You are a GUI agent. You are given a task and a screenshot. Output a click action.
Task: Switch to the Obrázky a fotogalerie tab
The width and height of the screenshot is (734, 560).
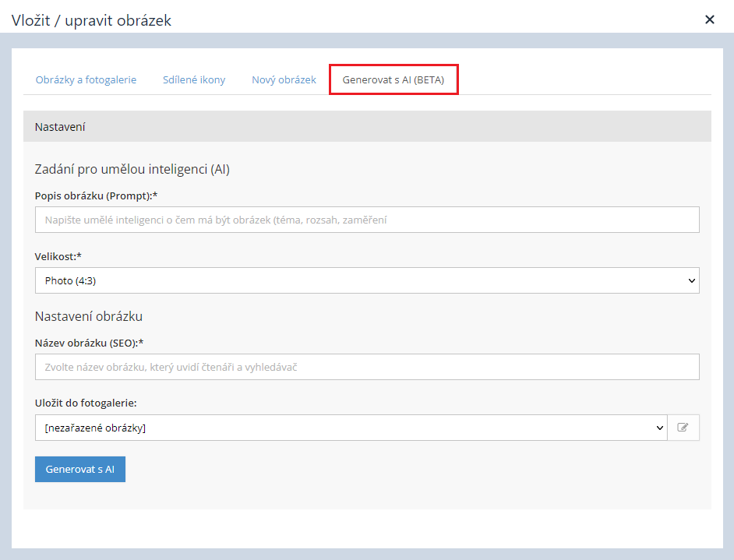(86, 80)
